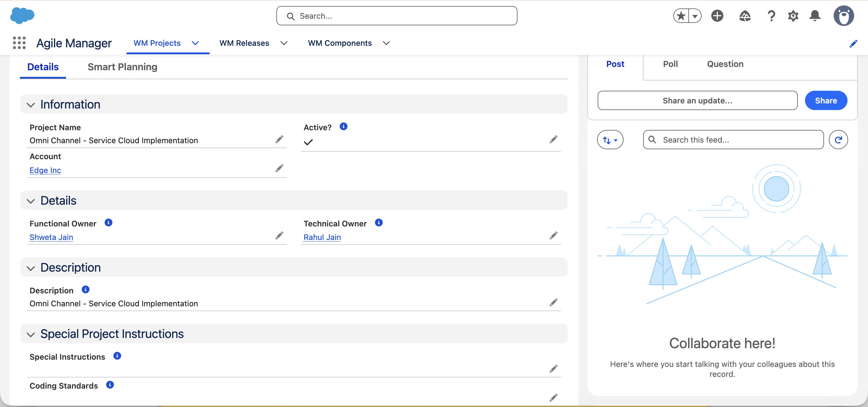This screenshot has width=868, height=407.
Task: Open the WM Components tab dropdown chevron
Action: (x=386, y=43)
